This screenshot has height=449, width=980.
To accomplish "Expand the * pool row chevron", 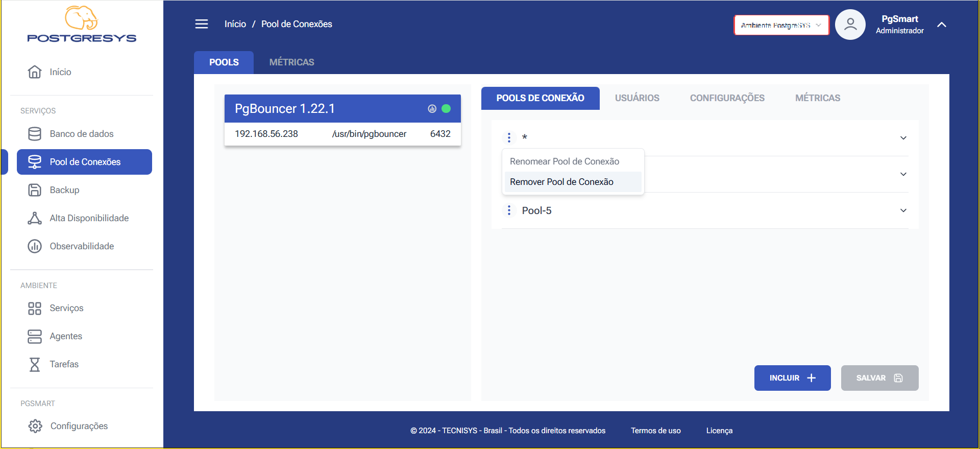I will [903, 138].
